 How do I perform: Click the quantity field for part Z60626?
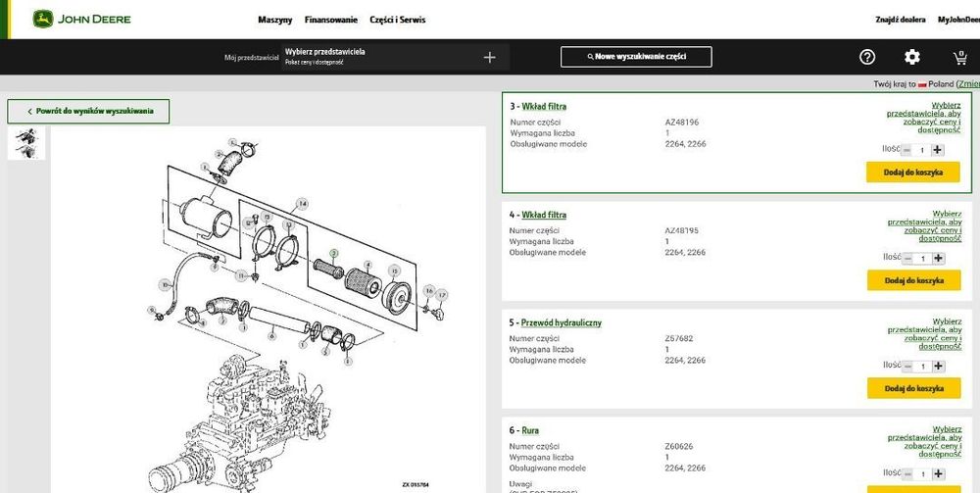point(923,474)
